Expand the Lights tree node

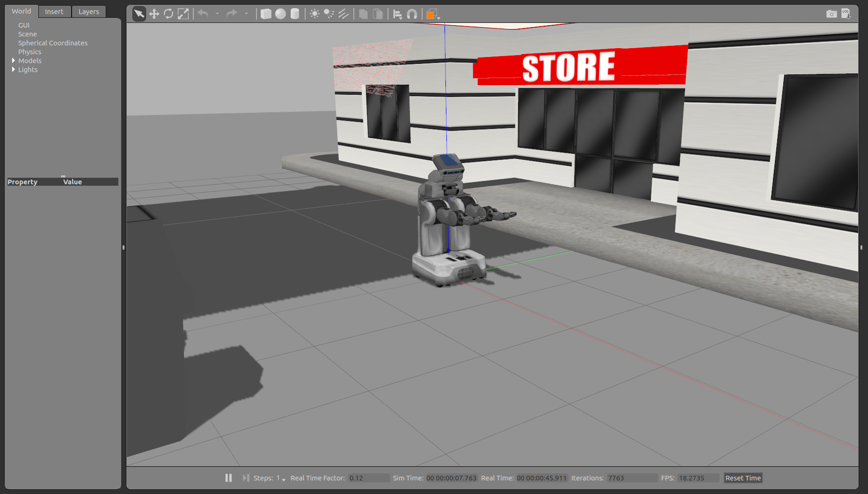coord(14,70)
